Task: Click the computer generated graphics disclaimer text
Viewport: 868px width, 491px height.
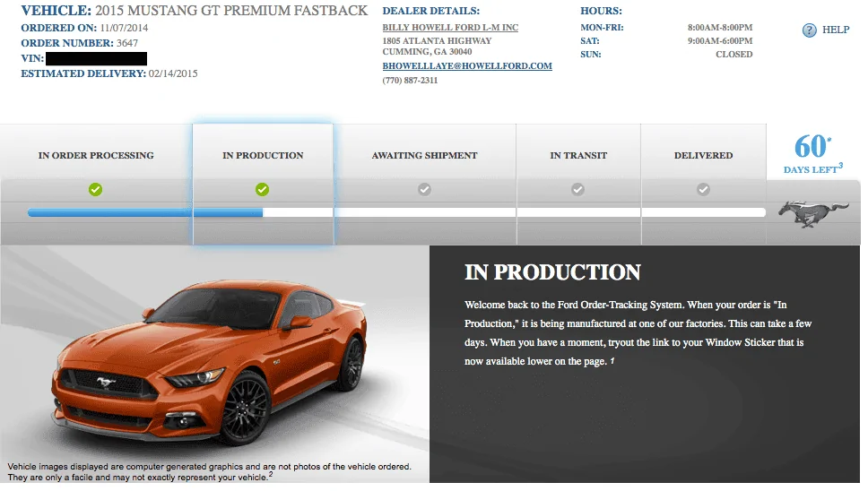Action: [209, 471]
